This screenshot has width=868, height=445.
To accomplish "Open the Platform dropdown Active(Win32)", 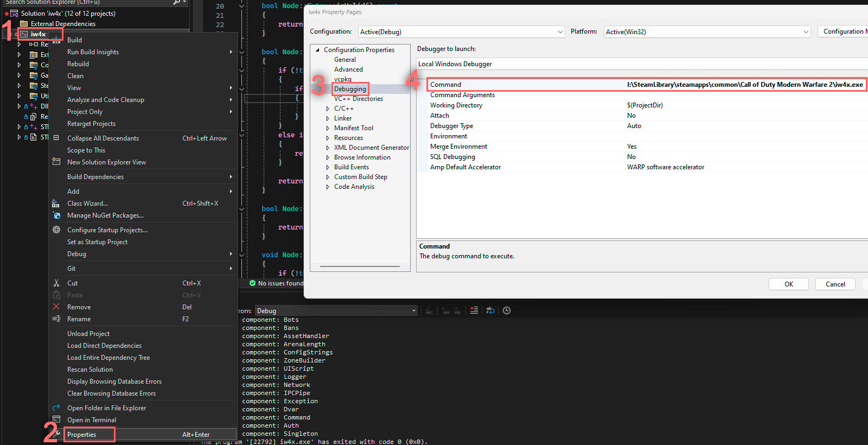I will click(x=707, y=32).
